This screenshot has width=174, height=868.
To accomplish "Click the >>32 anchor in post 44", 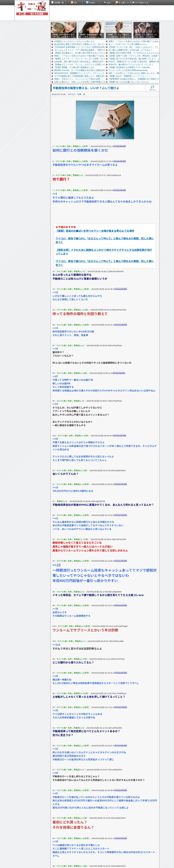I will [x=55, y=749].
